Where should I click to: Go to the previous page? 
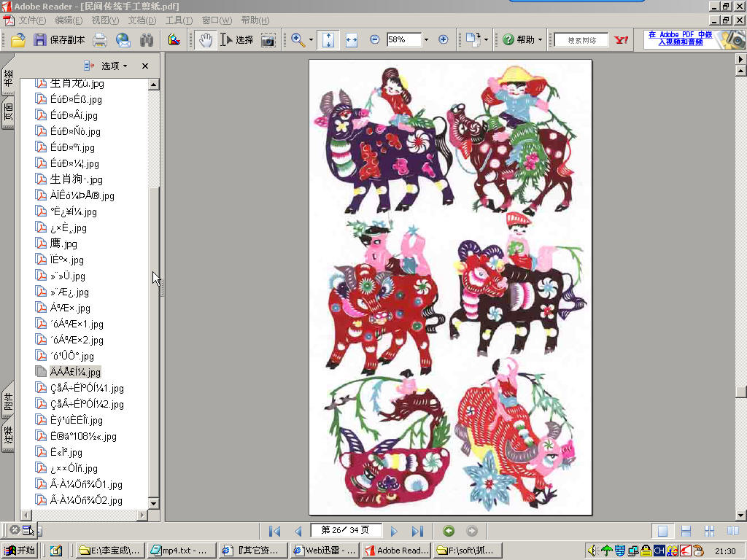298,531
